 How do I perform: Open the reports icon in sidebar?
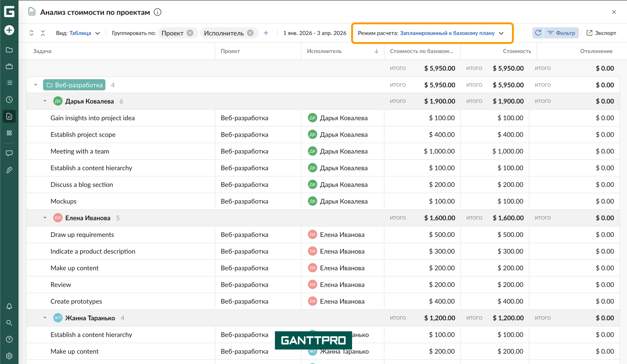9,116
